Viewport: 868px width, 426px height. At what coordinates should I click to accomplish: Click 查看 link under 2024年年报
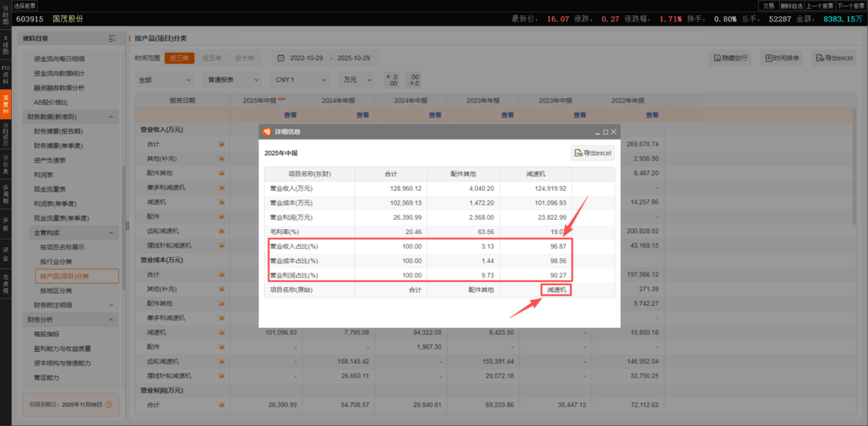[363, 115]
